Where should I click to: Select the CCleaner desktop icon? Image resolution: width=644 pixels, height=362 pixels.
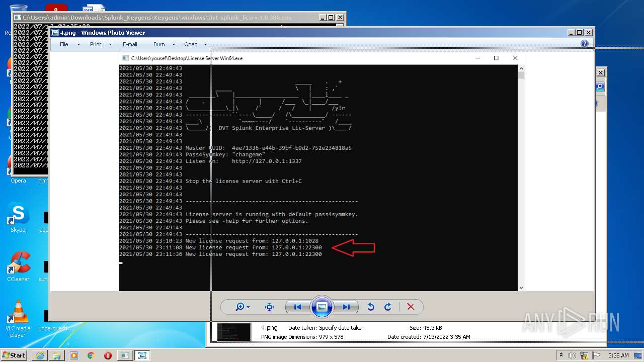click(x=18, y=267)
